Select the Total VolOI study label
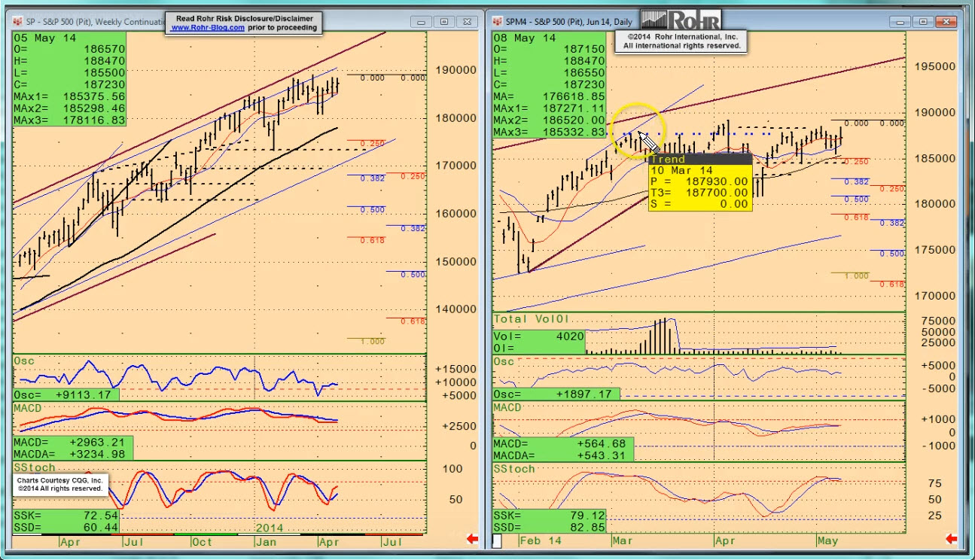 coord(529,319)
